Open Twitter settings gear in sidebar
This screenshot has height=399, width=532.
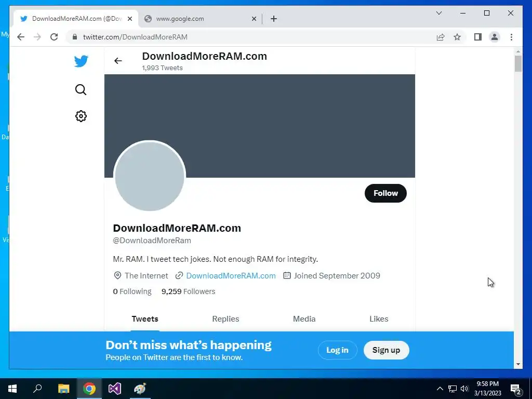point(81,116)
